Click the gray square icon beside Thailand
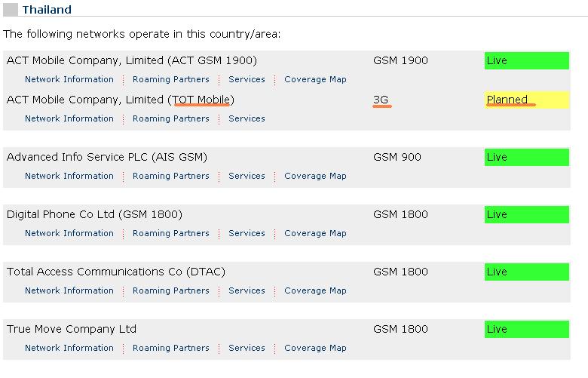588x378 pixels. tap(11, 10)
